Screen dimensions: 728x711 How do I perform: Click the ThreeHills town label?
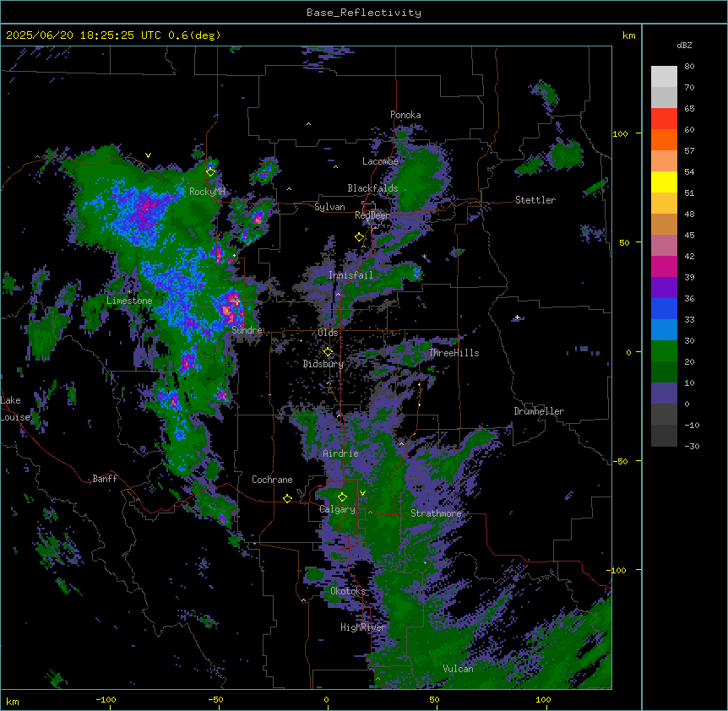(454, 353)
